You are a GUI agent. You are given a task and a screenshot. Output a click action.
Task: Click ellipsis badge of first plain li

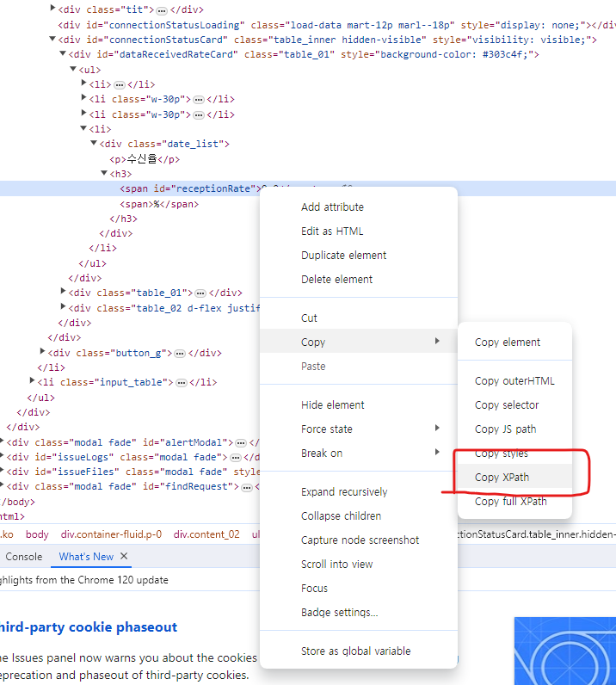click(x=120, y=85)
